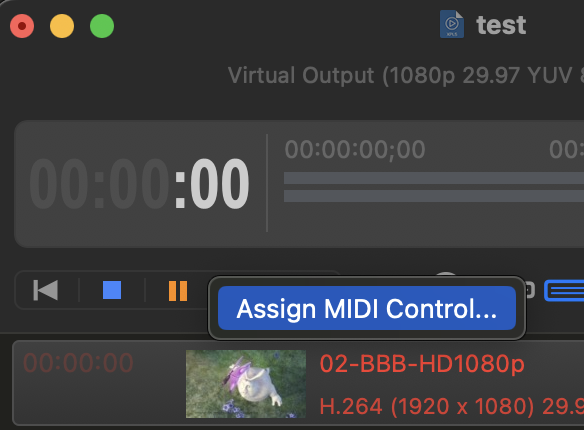Click the test window title text
This screenshot has width=584, height=430.
click(501, 25)
